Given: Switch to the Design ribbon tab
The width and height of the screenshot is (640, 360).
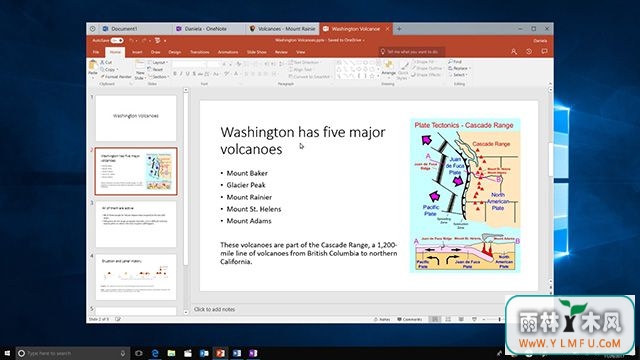Looking at the screenshot, I should 175,52.
